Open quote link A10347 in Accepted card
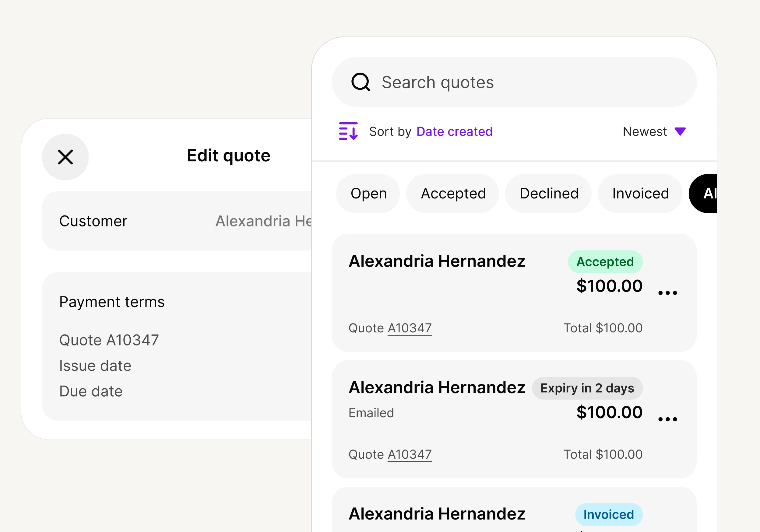This screenshot has height=532, width=760. [x=410, y=328]
